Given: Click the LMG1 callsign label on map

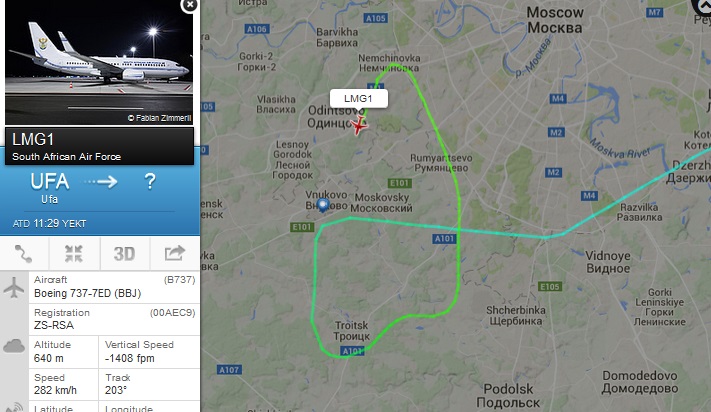Looking at the screenshot, I should click(x=359, y=98).
